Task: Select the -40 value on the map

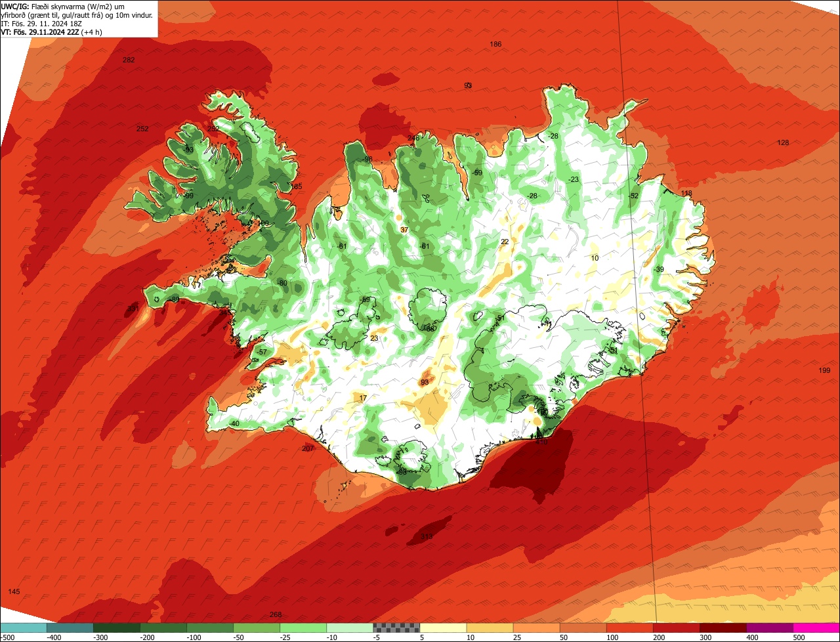Action: pyautogui.click(x=234, y=423)
